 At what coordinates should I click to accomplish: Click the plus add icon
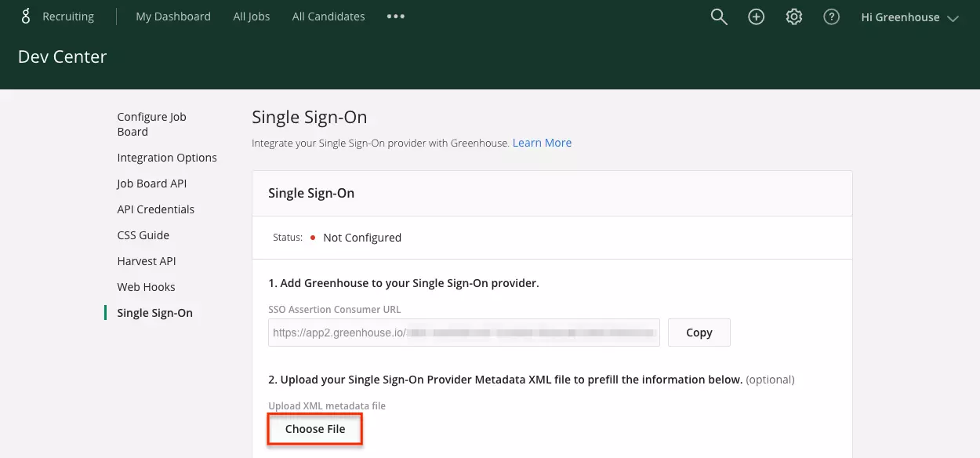click(757, 16)
